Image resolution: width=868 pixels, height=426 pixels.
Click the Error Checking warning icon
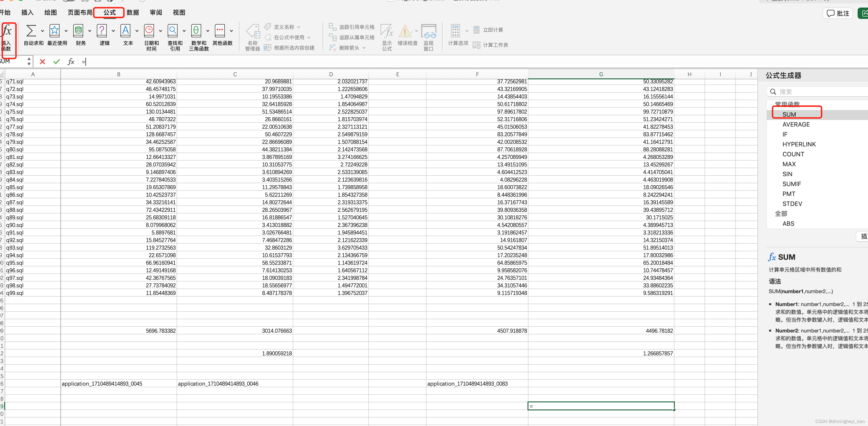coord(405,31)
